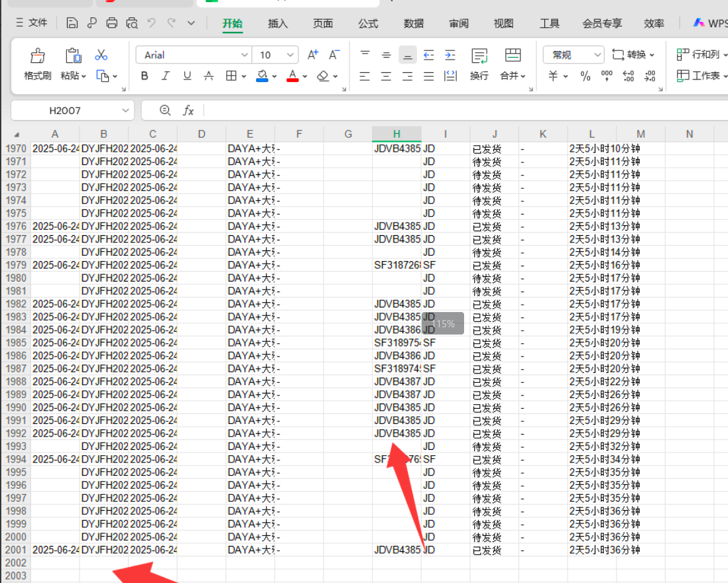Open the name box dropdown arrow
The image size is (728, 583).
(x=125, y=111)
